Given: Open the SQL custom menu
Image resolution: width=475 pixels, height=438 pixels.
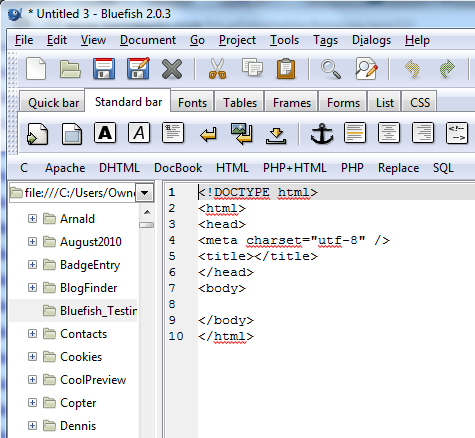Looking at the screenshot, I should (443, 168).
